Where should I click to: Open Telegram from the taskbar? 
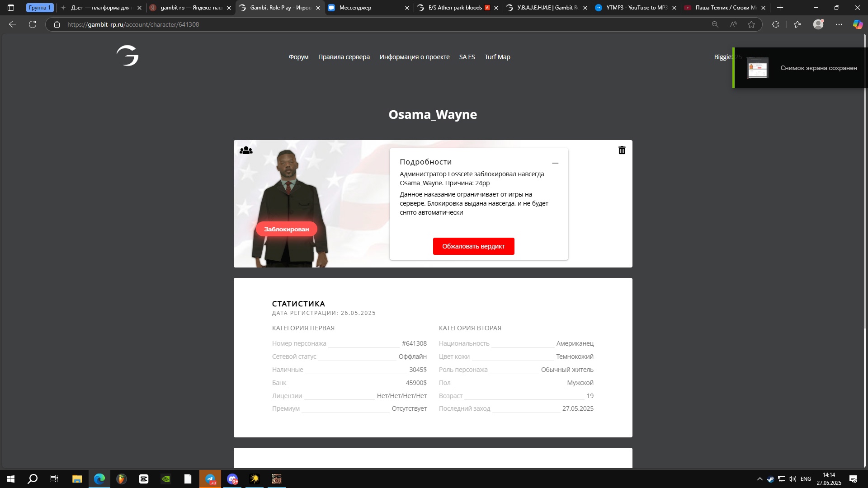click(x=210, y=479)
